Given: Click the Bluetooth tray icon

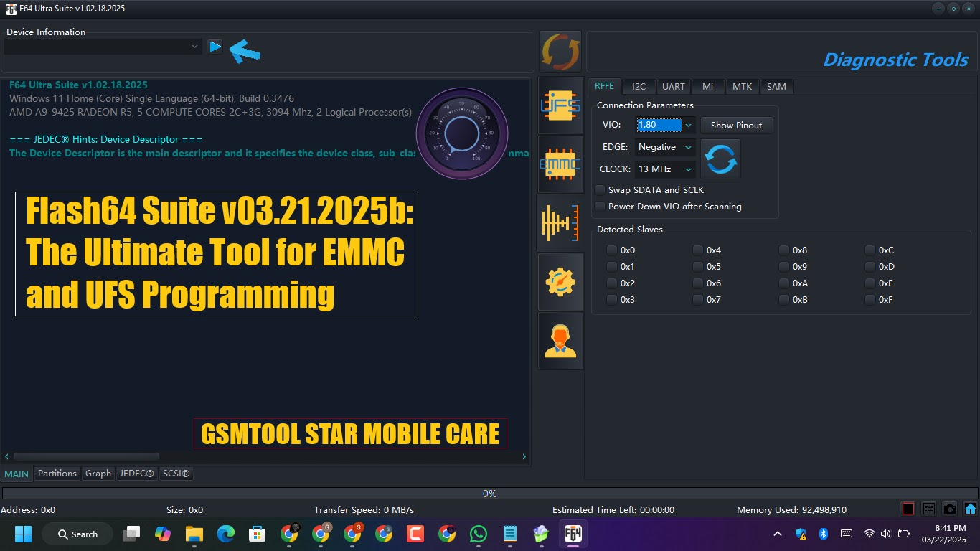Looking at the screenshot, I should pyautogui.click(x=824, y=534).
